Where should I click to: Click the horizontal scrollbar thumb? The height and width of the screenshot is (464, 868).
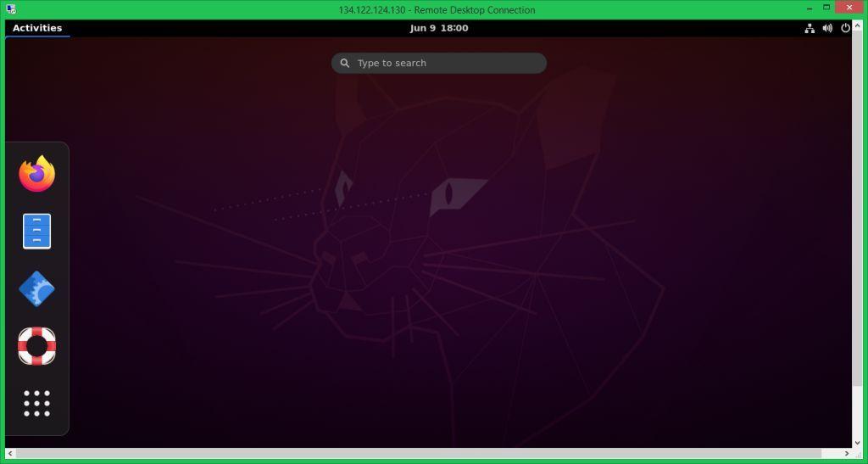point(419,454)
